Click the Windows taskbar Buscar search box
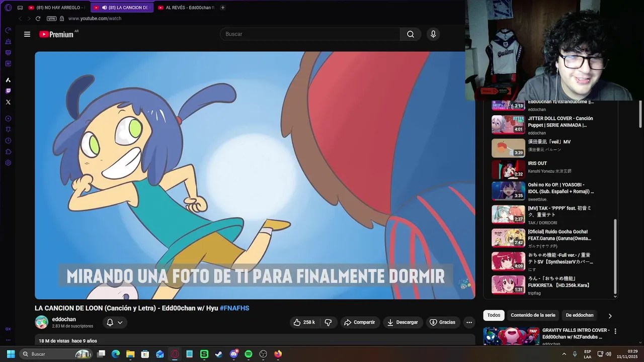 click(x=56, y=354)
